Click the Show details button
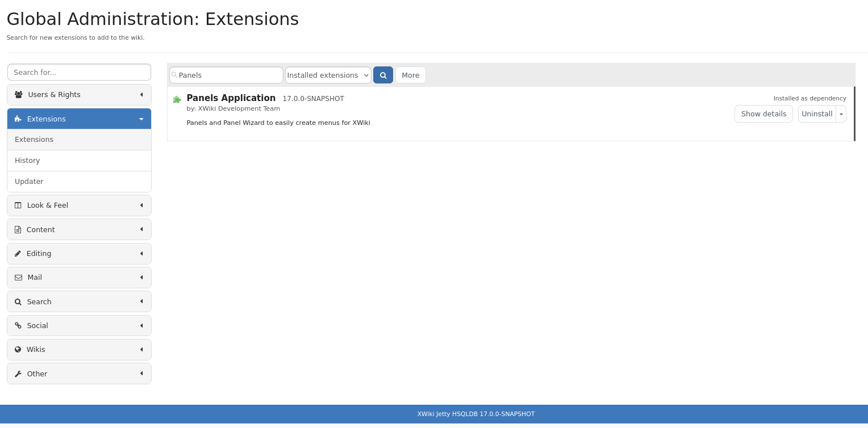Viewport: 868px width, 428px height. click(763, 114)
